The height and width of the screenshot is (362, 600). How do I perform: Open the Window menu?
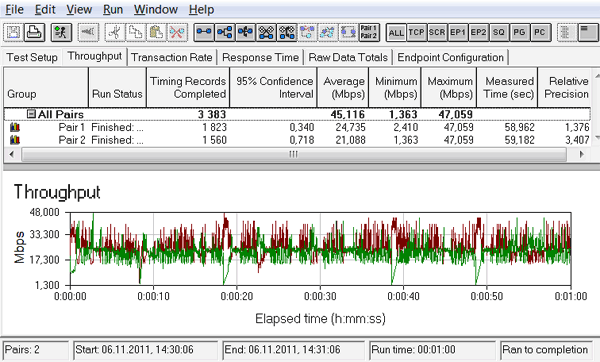(x=155, y=10)
